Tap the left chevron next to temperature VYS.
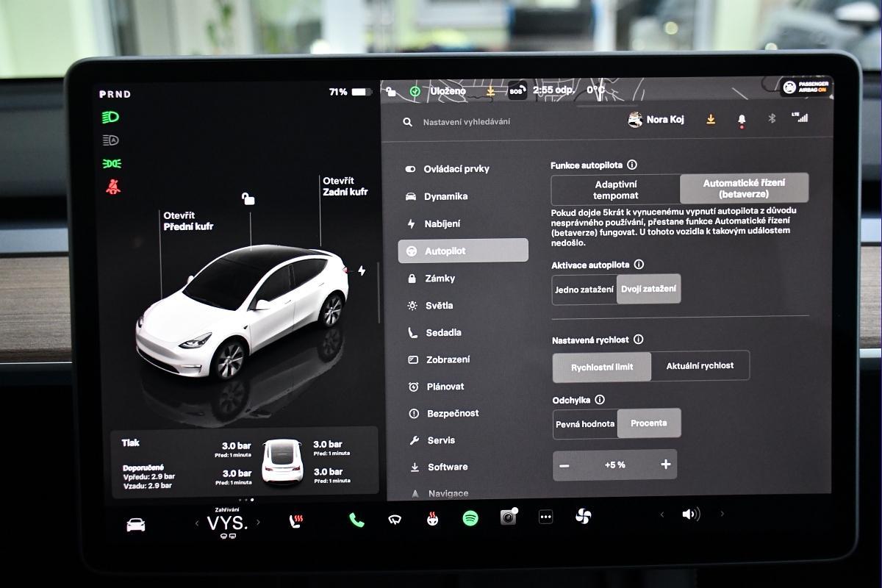The image size is (882, 588). [197, 523]
